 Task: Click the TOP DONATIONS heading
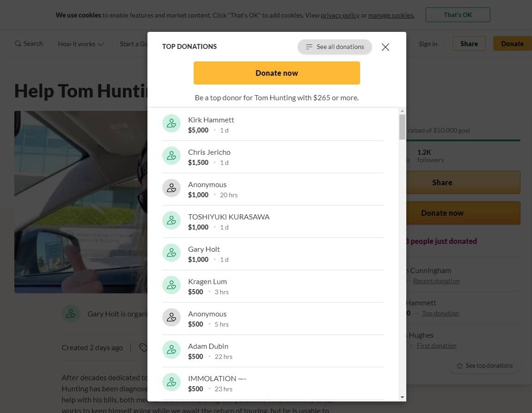[190, 47]
